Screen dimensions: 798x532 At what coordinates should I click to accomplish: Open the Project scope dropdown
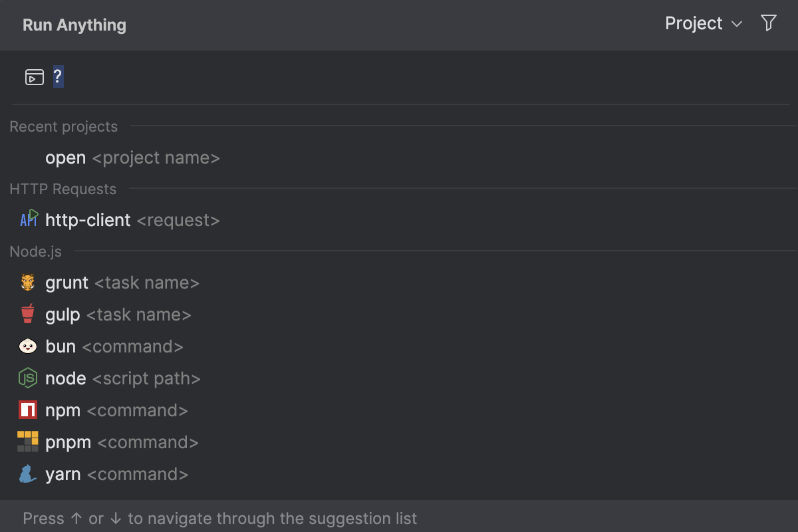[702, 23]
